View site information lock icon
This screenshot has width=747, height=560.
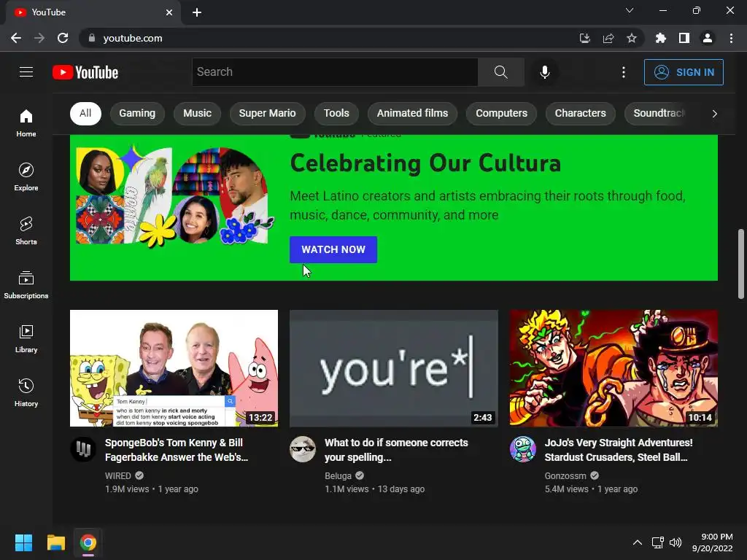pyautogui.click(x=91, y=38)
